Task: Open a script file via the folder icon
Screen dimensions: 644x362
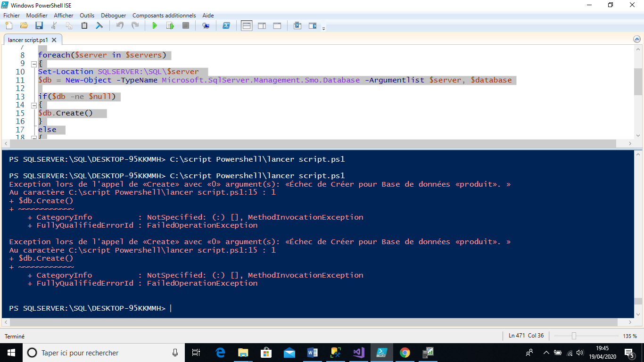Action: pyautogui.click(x=24, y=25)
